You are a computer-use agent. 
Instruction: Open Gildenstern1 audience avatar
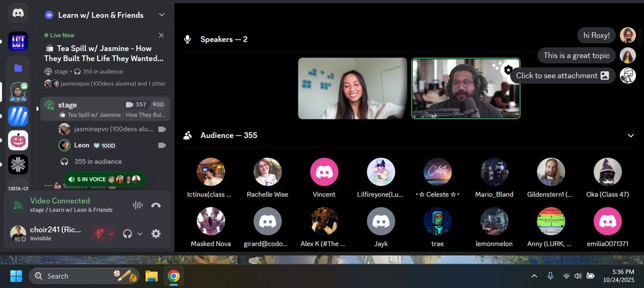tap(551, 172)
